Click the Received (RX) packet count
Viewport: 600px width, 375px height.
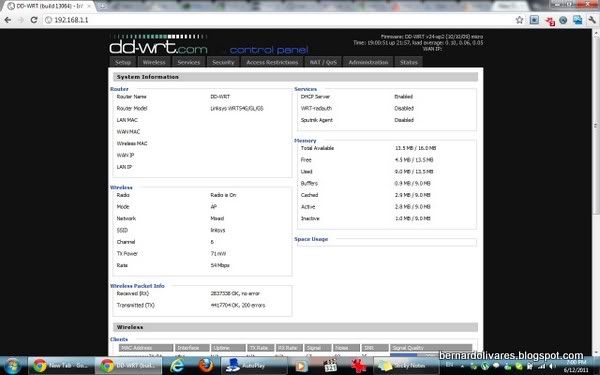point(235,293)
